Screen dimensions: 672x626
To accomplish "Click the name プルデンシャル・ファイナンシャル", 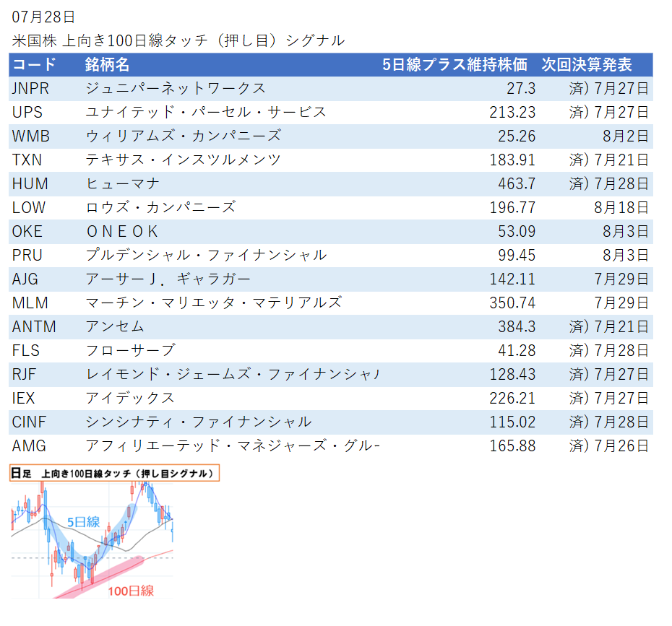I will (206, 256).
